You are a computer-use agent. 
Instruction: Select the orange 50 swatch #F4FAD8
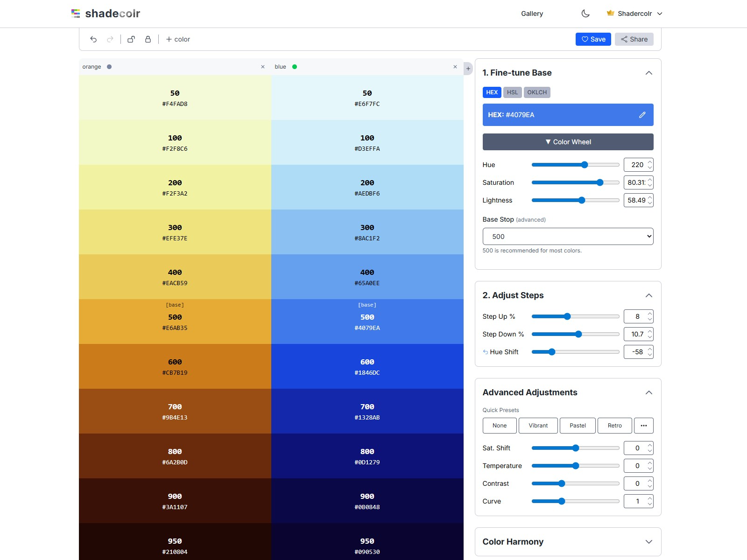coord(175,98)
